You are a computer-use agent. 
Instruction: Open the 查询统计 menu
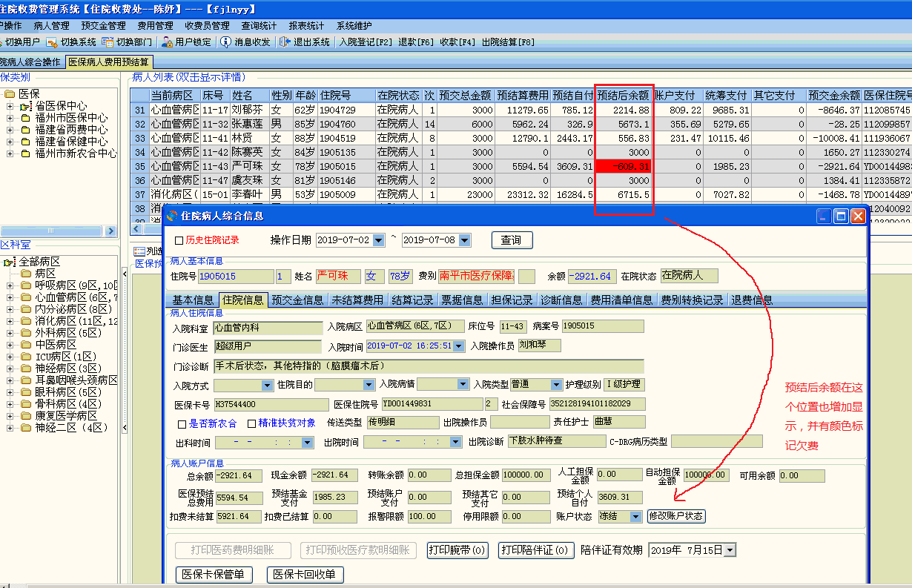[259, 26]
